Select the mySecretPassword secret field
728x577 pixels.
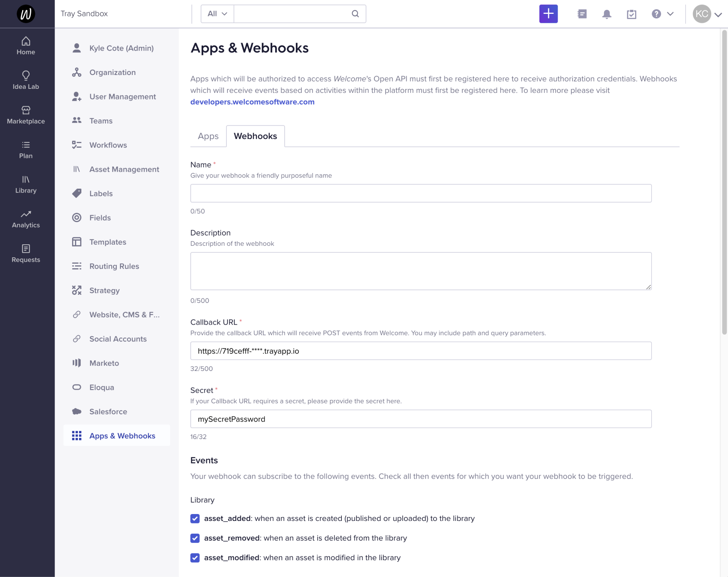point(421,419)
